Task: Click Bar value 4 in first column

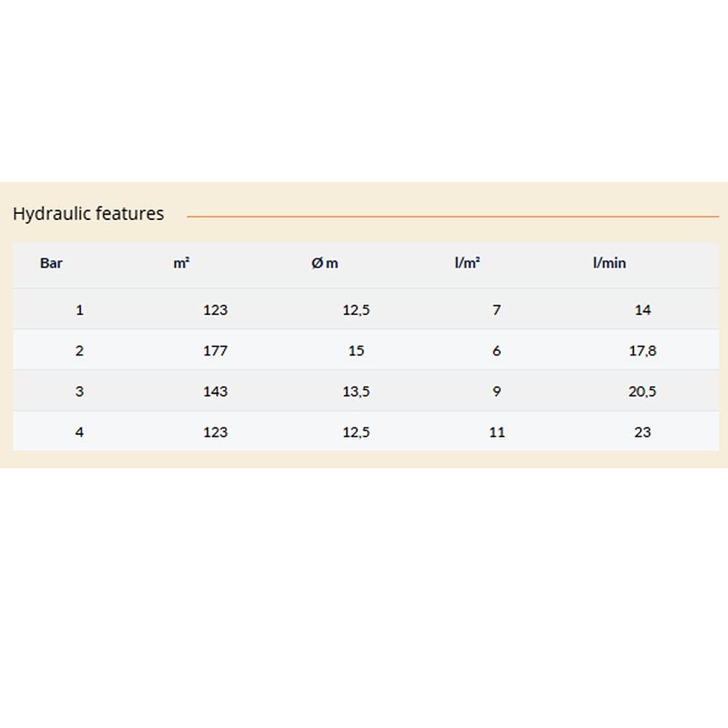Action: [x=79, y=432]
